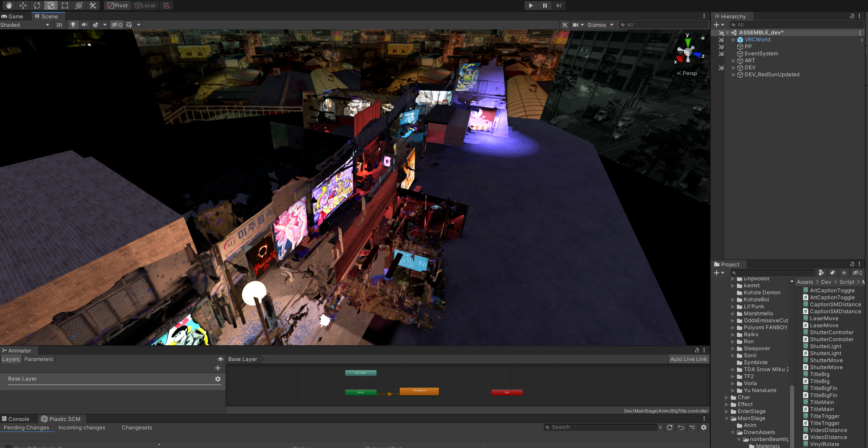Open Base Layer settings gear
This screenshot has height=448, width=868.
[x=218, y=379]
